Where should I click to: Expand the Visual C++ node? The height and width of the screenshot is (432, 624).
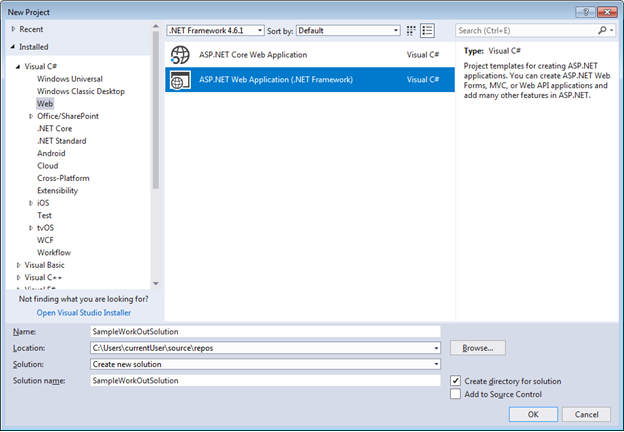18,277
